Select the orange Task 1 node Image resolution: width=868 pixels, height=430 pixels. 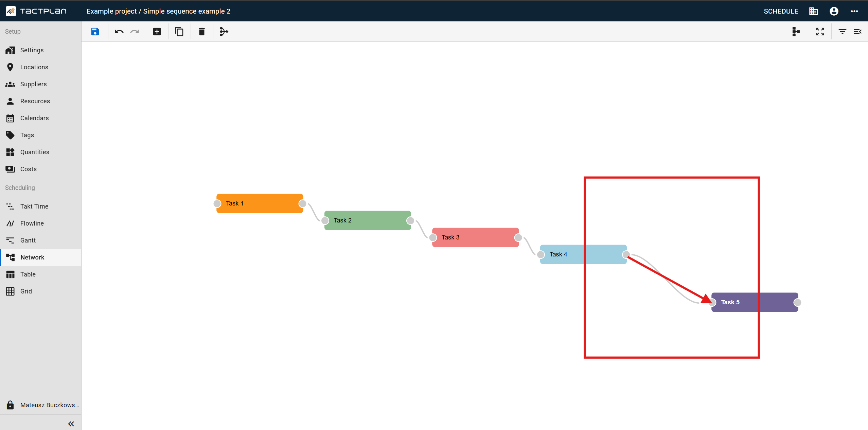tap(260, 203)
